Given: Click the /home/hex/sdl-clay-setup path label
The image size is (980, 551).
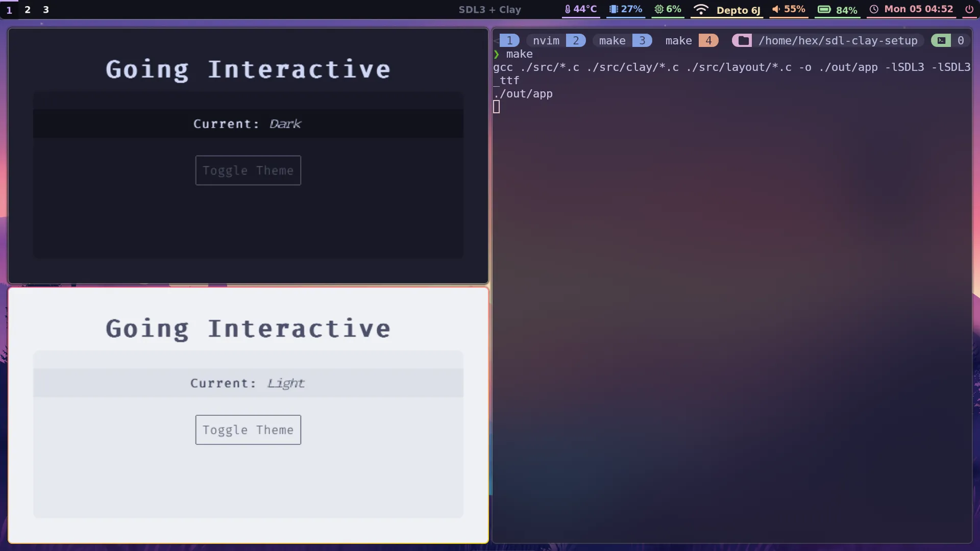Looking at the screenshot, I should [x=838, y=41].
